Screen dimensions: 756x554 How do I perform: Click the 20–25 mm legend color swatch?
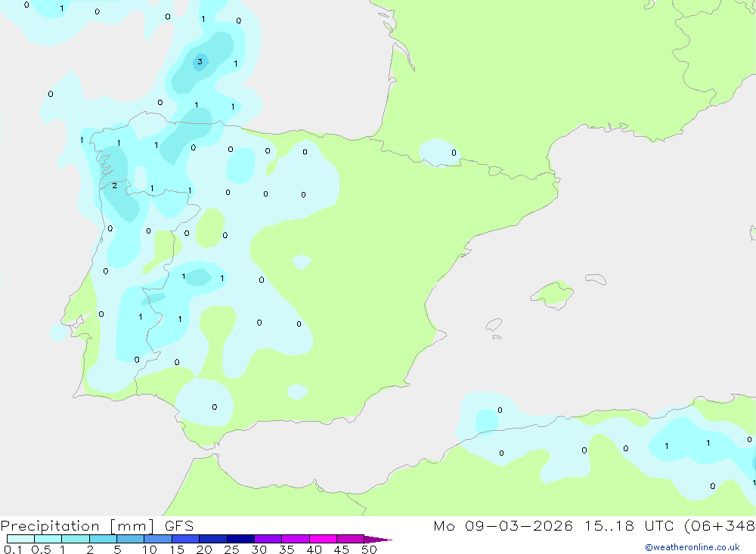coord(213,539)
